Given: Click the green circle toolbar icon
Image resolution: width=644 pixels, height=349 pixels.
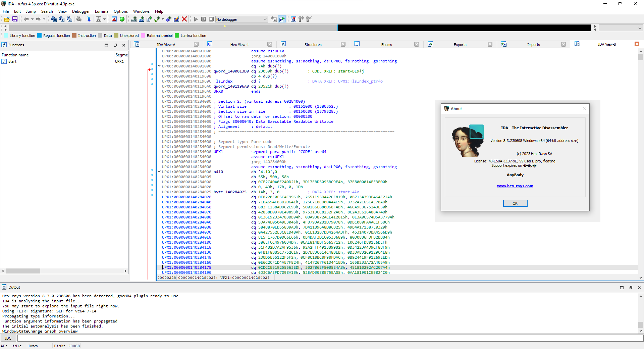Looking at the screenshot, I should tap(122, 19).
